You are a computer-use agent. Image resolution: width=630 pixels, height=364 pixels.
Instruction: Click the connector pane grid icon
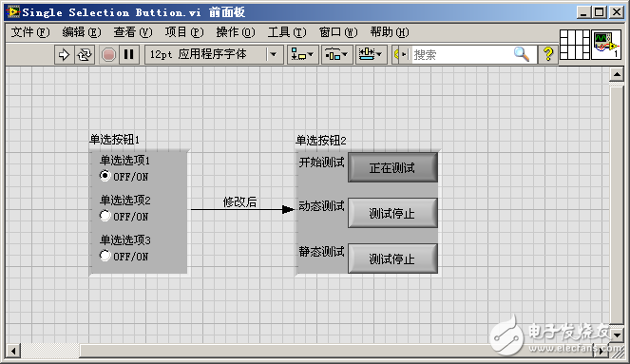tap(575, 45)
